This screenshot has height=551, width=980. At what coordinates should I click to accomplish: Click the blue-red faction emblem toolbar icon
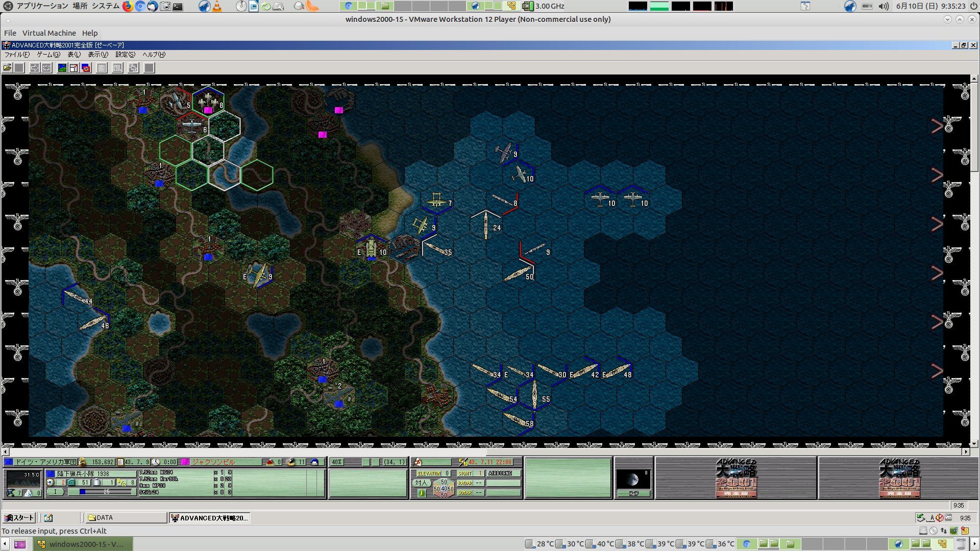86,68
